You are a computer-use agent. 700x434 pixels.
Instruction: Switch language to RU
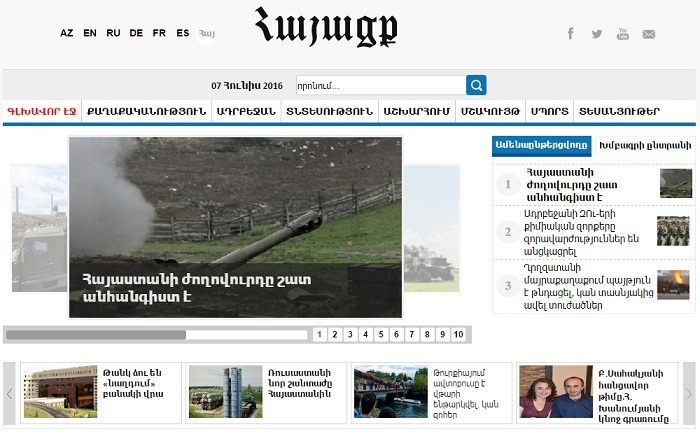(x=113, y=33)
